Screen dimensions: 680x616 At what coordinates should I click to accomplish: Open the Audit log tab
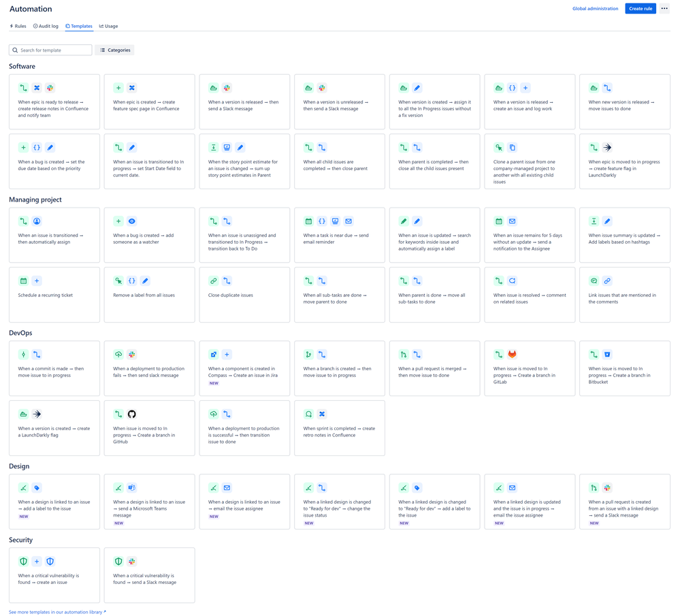click(46, 26)
